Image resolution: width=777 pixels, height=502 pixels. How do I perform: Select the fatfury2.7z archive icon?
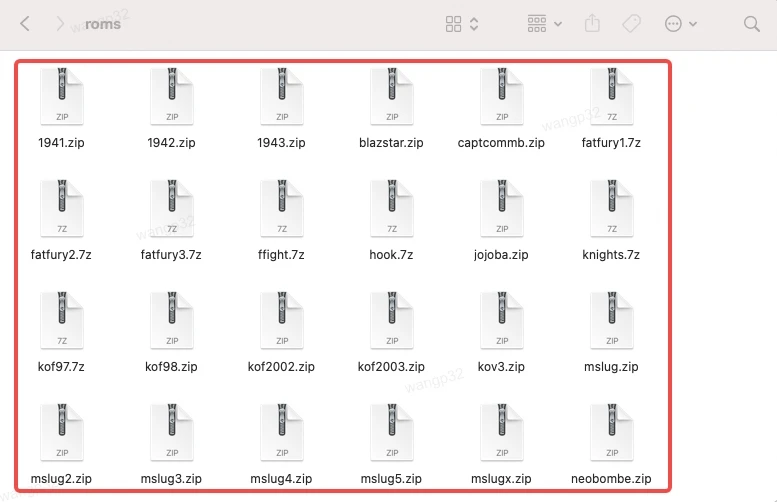pos(62,208)
